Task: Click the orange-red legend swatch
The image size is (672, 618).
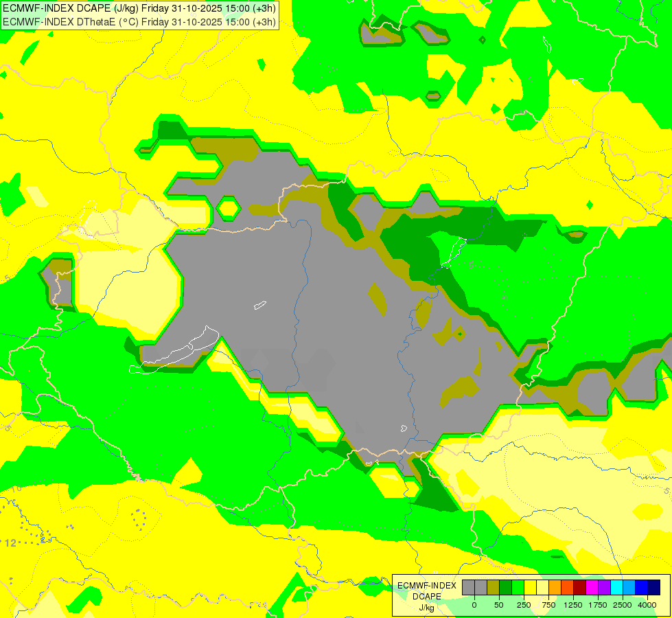Action: 568,588
